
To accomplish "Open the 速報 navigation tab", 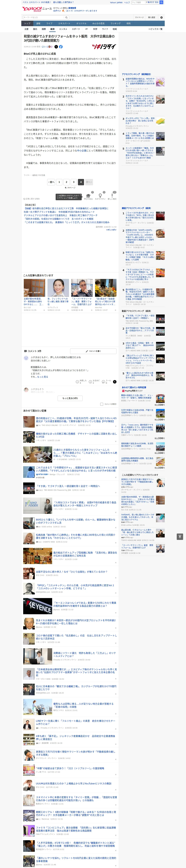I will (38, 24).
